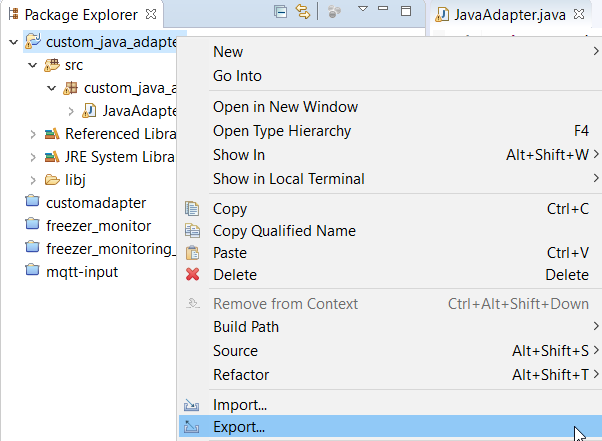Screen dimensions: 602x441
Task: Click the focus on active task icon
Action: [x=334, y=12]
